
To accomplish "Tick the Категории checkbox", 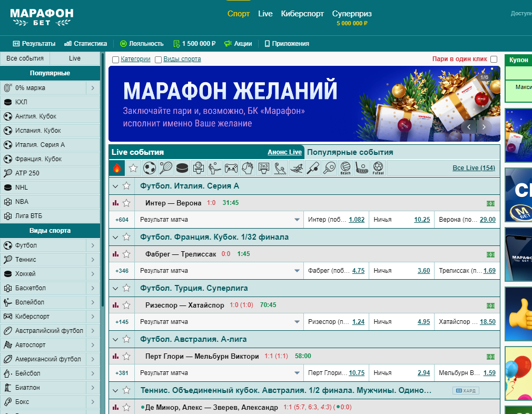I will [115, 60].
